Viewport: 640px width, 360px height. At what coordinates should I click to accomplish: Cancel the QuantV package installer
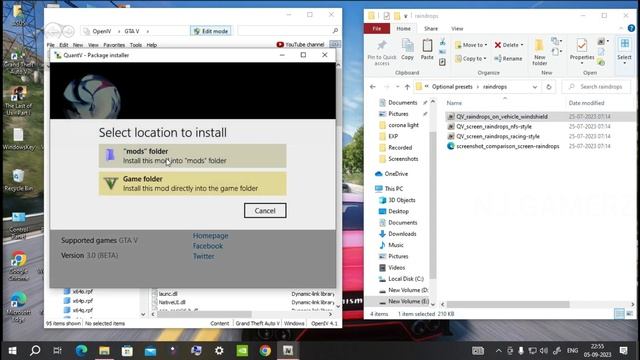tap(265, 211)
